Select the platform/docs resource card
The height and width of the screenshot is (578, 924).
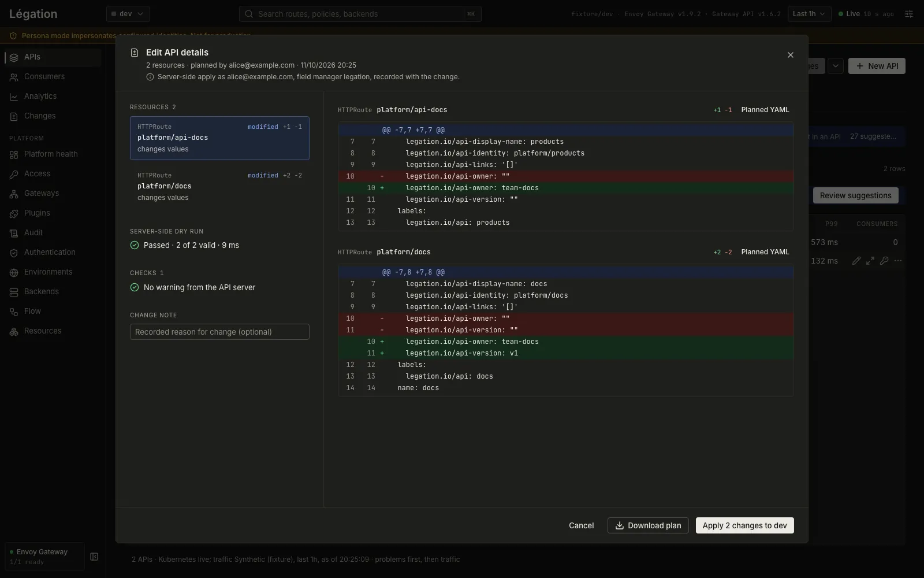[x=219, y=187]
